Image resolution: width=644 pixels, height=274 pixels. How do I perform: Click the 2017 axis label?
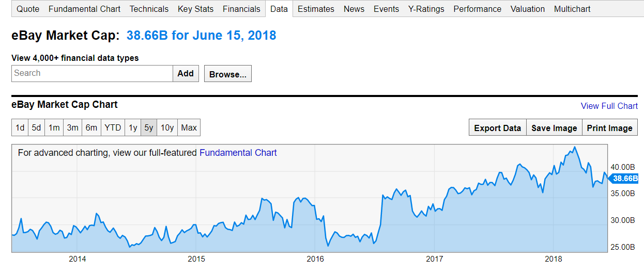tap(435, 259)
